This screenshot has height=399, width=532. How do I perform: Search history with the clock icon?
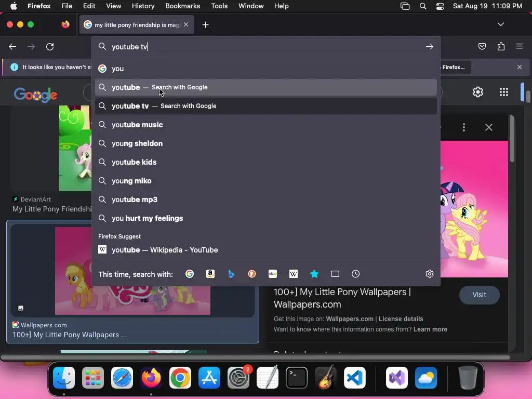click(x=355, y=274)
